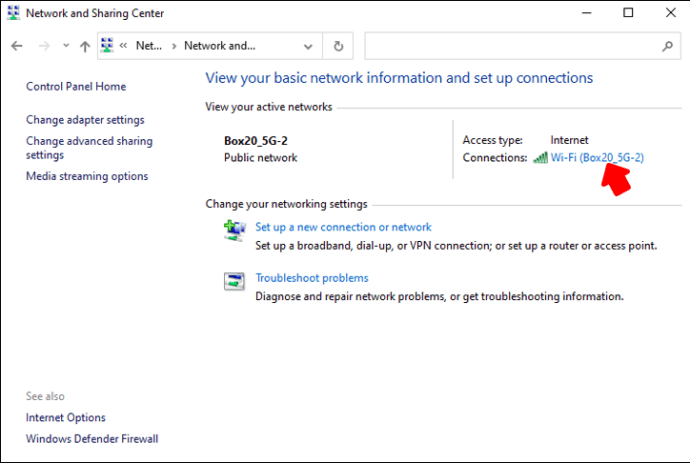Open Windows Defender Firewall link
Image resolution: width=690 pixels, height=463 pixels.
click(92, 439)
